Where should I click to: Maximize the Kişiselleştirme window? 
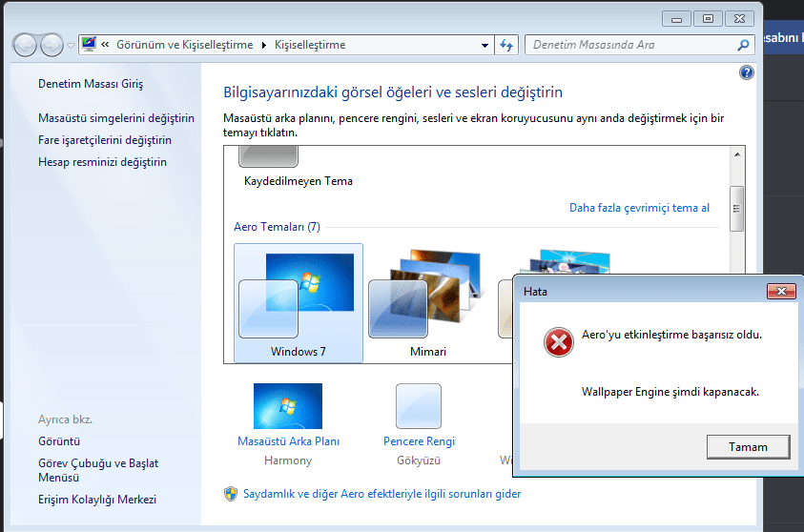(708, 19)
